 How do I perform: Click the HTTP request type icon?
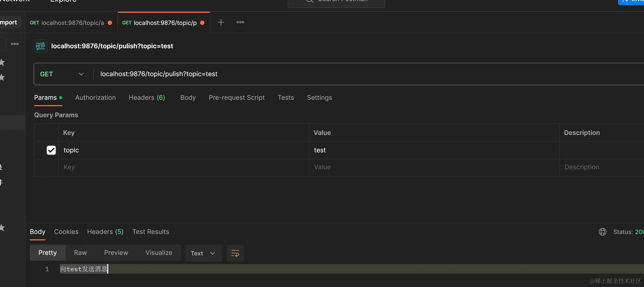41,46
